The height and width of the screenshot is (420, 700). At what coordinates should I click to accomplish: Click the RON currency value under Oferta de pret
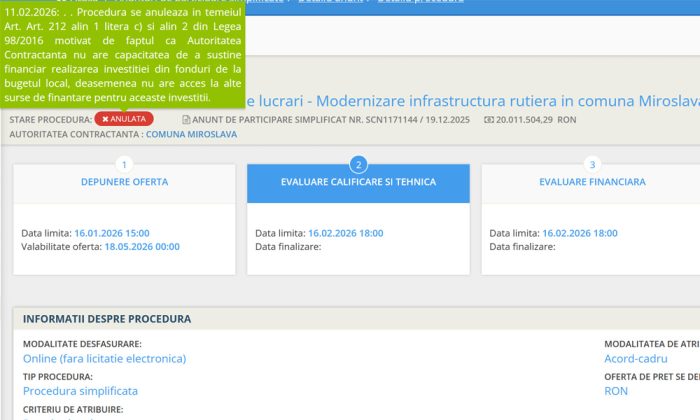[616, 391]
